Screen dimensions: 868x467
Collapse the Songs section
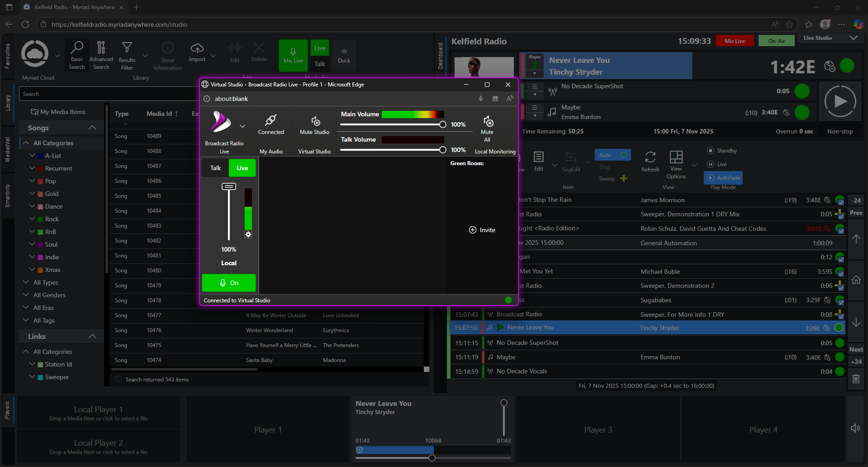point(92,128)
